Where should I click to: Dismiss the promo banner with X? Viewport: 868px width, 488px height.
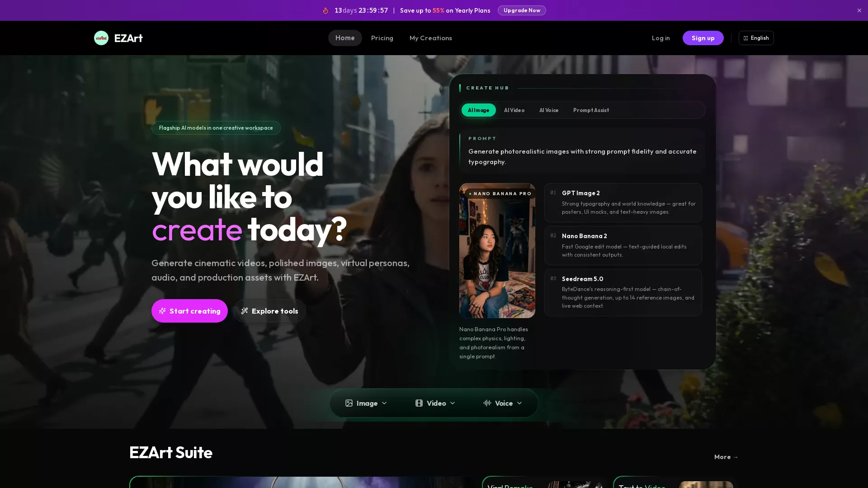coord(859,10)
